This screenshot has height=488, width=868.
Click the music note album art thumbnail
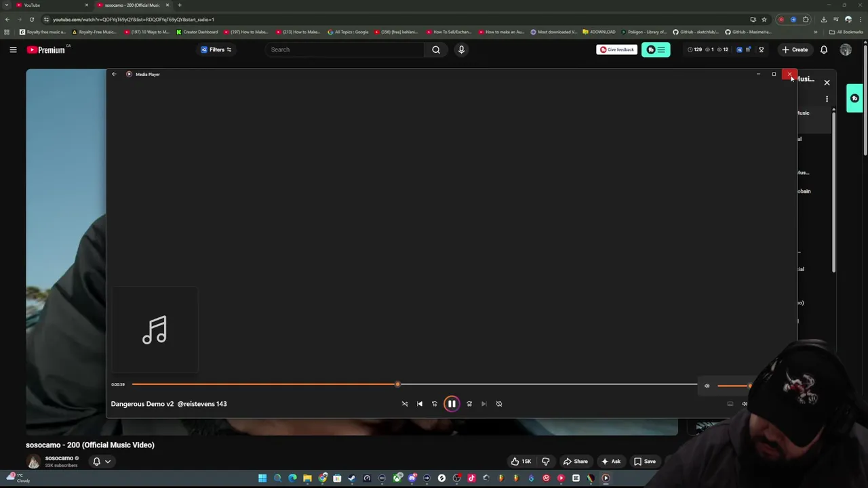155,330
